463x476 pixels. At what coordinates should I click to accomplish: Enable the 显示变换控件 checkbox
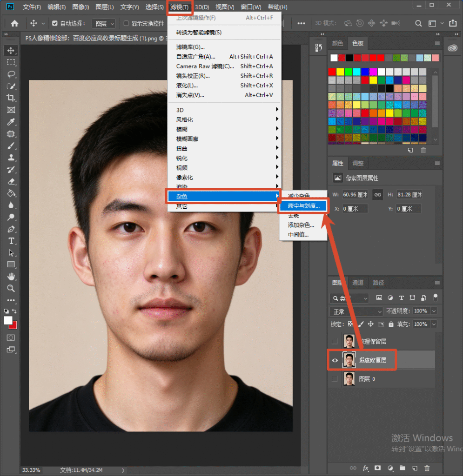coord(127,23)
